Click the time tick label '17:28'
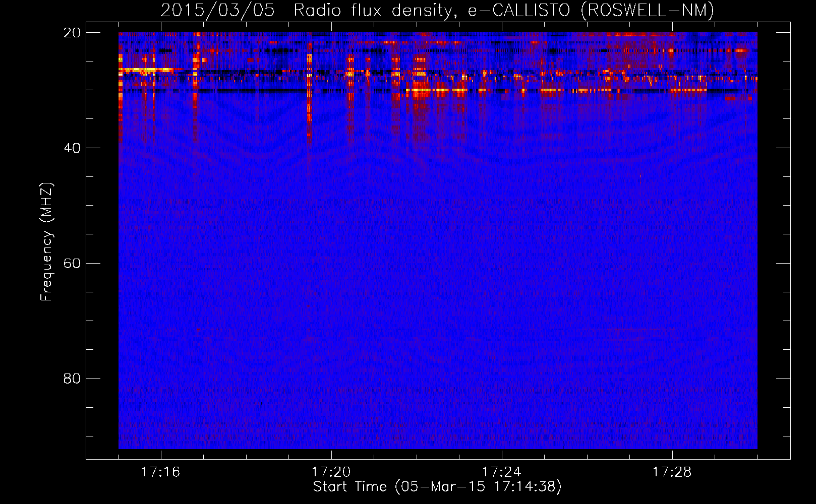816x504 pixels. tap(672, 472)
